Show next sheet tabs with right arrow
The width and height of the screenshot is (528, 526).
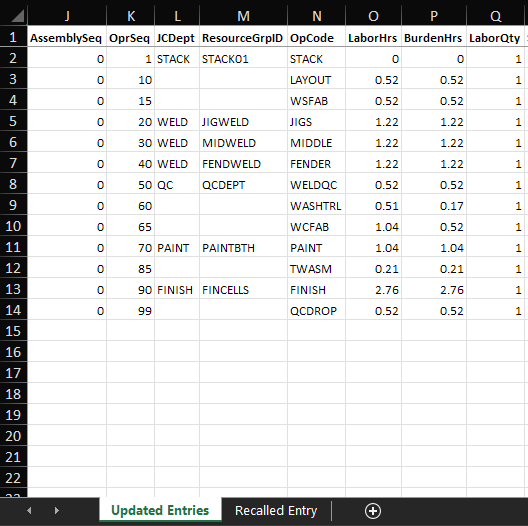click(57, 511)
